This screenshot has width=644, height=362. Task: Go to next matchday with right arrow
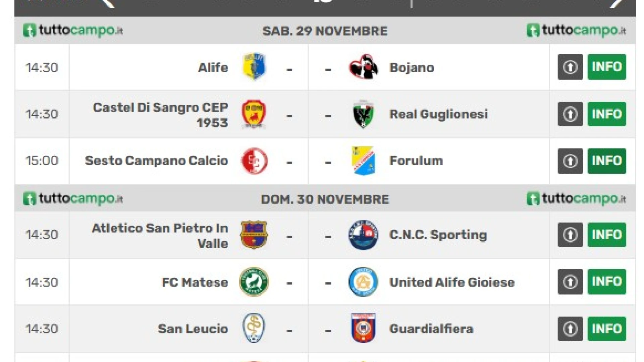pos(616,3)
